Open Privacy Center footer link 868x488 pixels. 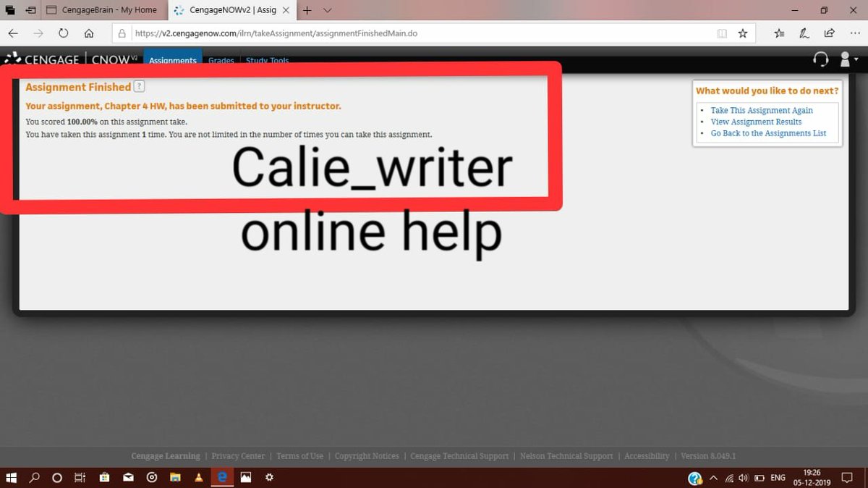click(239, 456)
